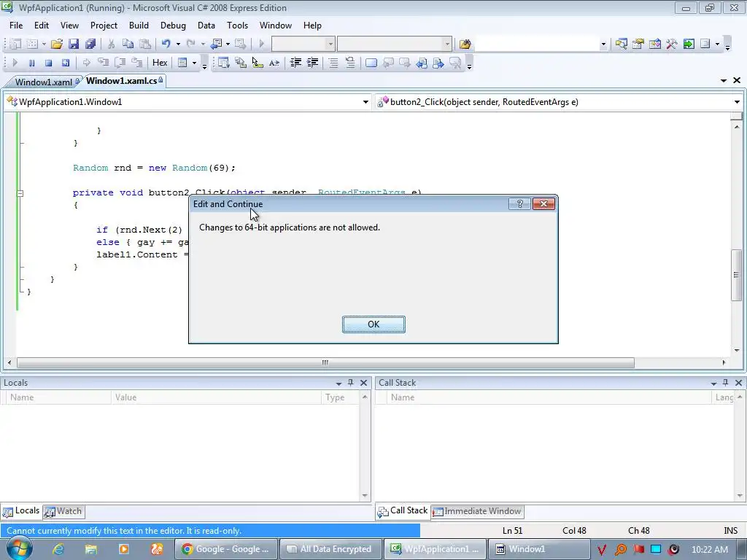Open the Object Browser toolbar icon
Screen dimensions: 747x560
coord(655,44)
